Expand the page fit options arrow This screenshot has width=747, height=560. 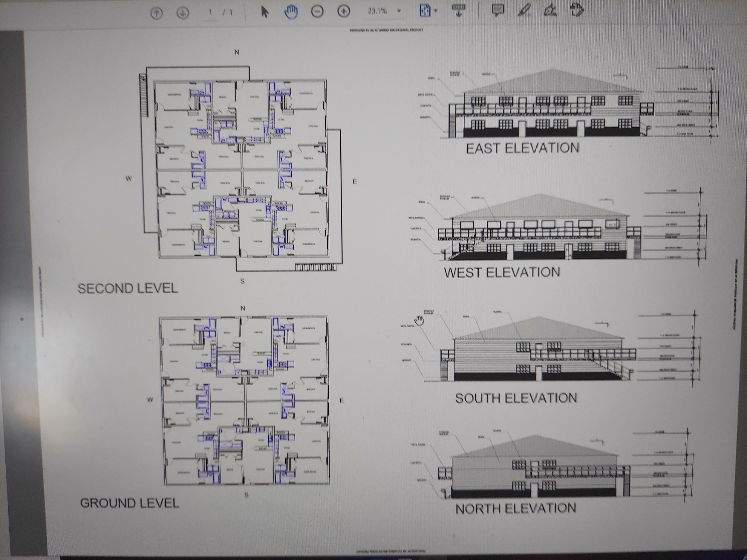tap(436, 10)
